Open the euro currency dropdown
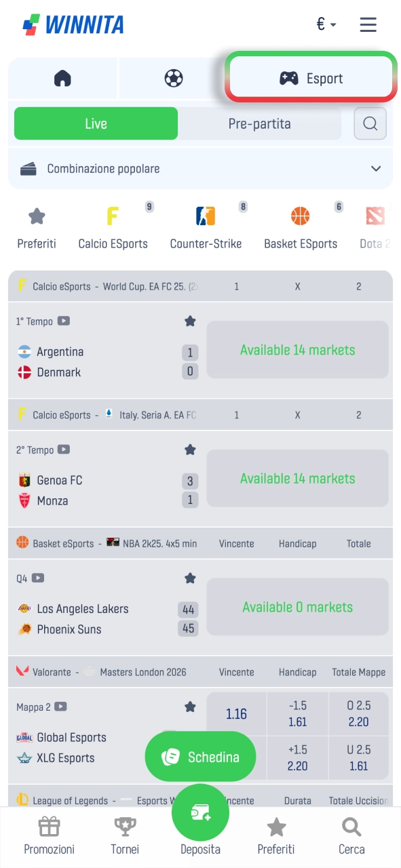 [x=326, y=25]
